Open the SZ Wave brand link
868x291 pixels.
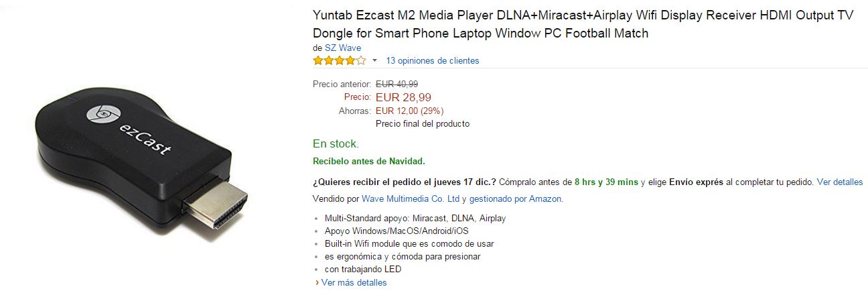pyautogui.click(x=342, y=48)
